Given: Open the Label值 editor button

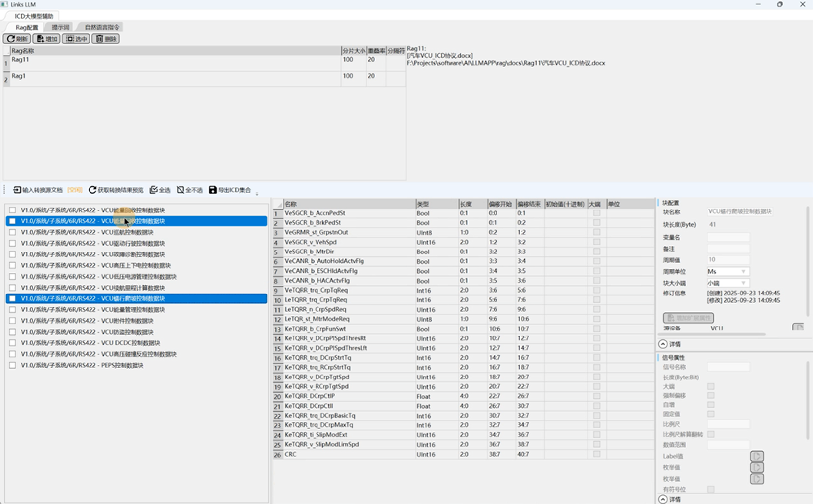Looking at the screenshot, I should point(757,456).
